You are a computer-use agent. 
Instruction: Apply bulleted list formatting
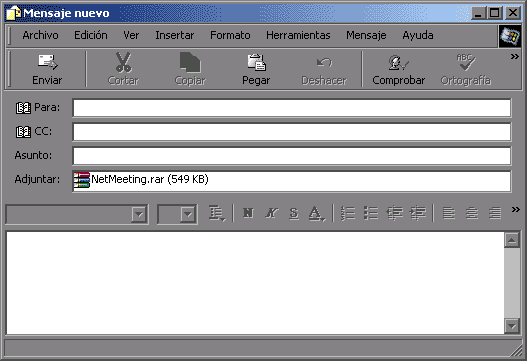point(371,213)
